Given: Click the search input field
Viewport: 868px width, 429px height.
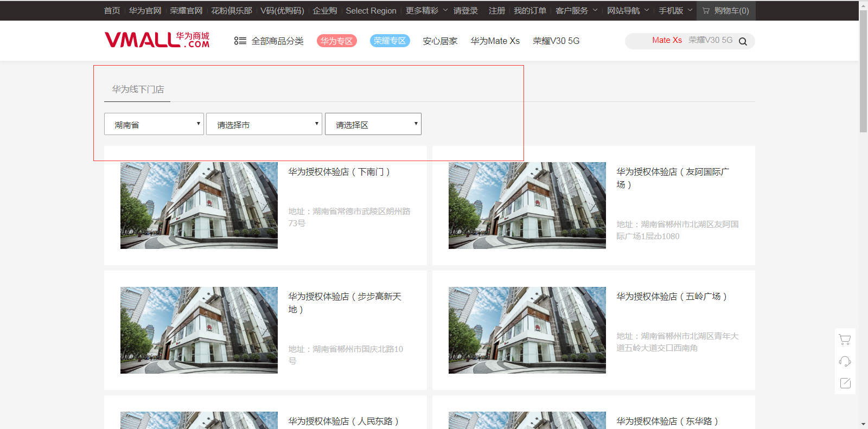Looking at the screenshot, I should point(690,41).
